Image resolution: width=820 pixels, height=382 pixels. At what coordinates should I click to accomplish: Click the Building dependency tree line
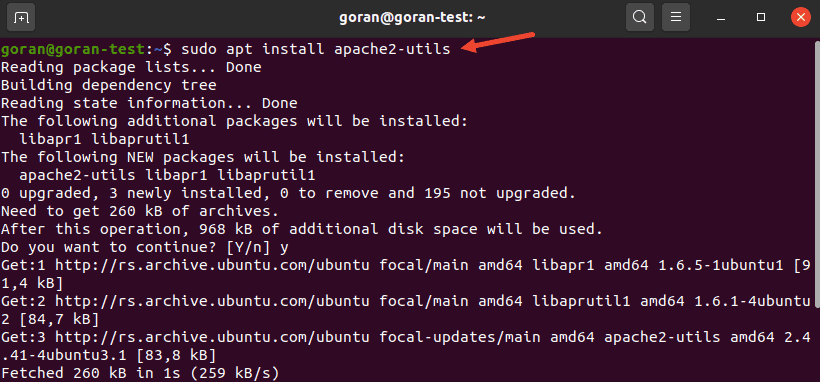(108, 85)
